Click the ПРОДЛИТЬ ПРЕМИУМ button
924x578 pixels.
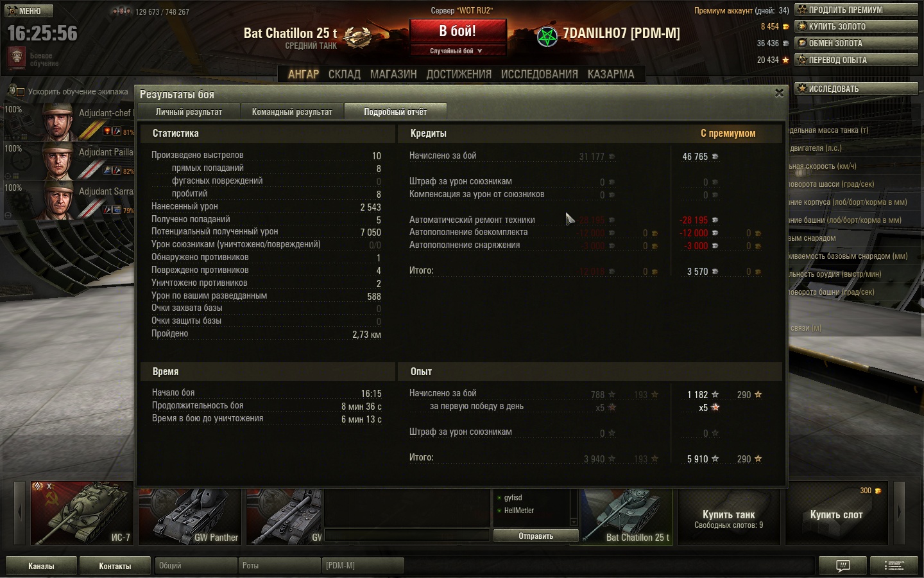click(856, 10)
